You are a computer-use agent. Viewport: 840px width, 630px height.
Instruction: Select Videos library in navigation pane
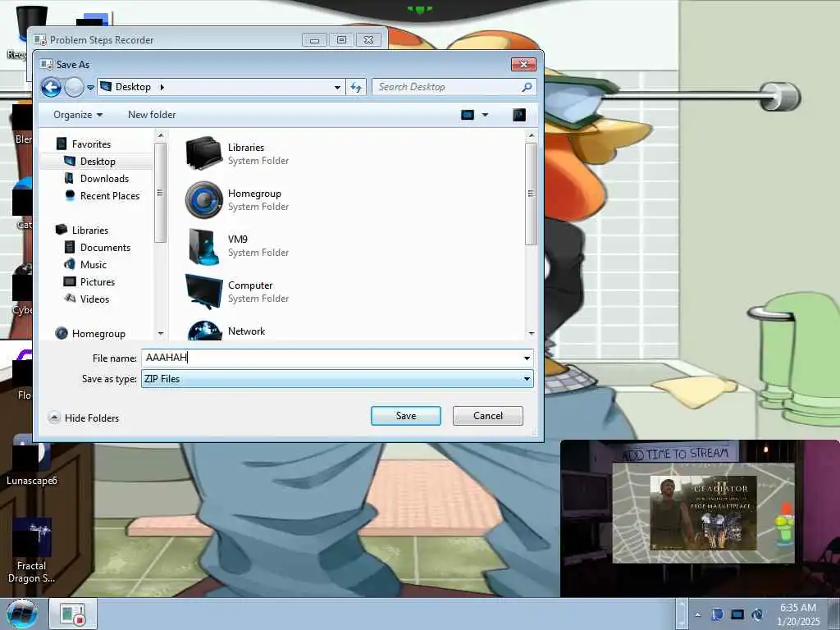point(94,299)
